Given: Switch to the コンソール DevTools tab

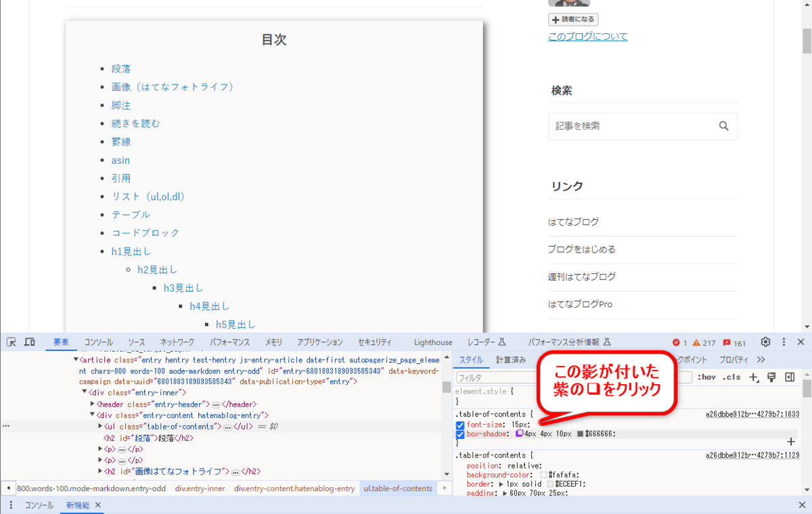Looking at the screenshot, I should [99, 342].
